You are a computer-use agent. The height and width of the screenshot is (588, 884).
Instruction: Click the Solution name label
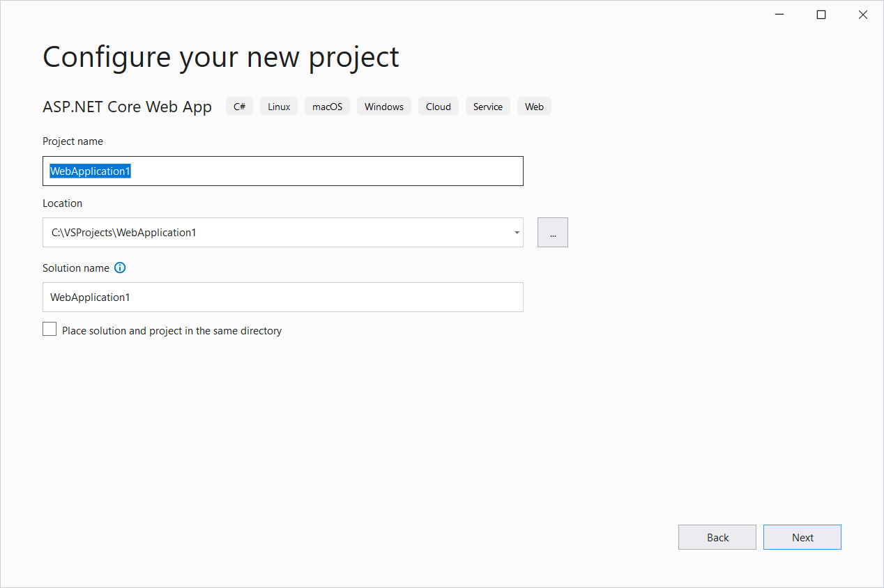[76, 268]
